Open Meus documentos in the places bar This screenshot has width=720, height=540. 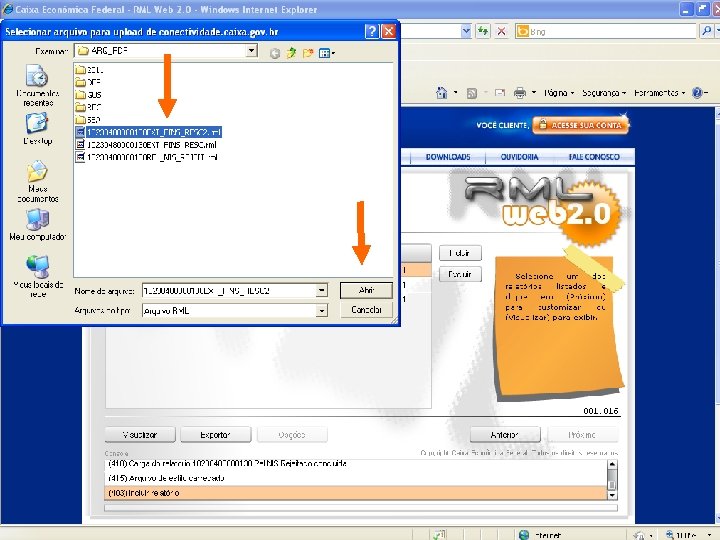tap(37, 181)
